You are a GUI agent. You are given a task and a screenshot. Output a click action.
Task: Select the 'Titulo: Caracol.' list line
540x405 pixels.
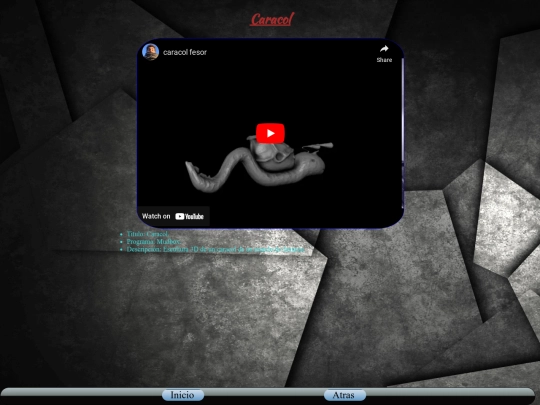click(147, 234)
